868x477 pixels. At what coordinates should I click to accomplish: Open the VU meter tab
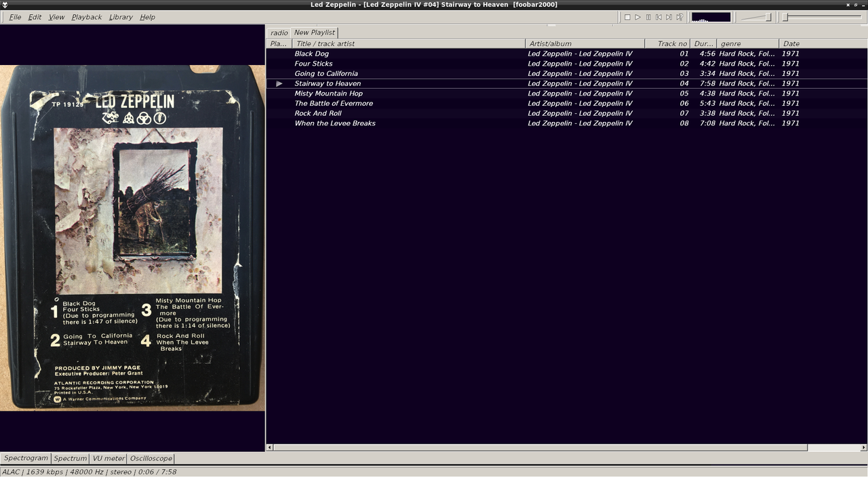(x=108, y=459)
